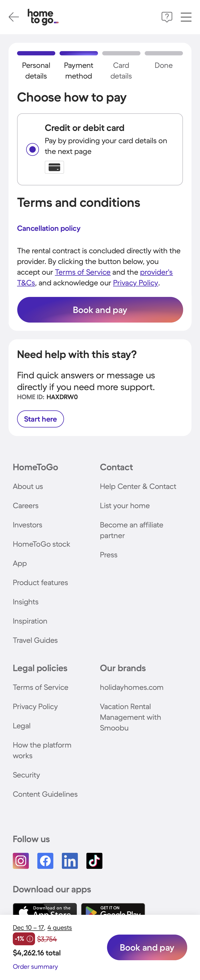
Task: Open the Facebook social icon
Action: 45,860
